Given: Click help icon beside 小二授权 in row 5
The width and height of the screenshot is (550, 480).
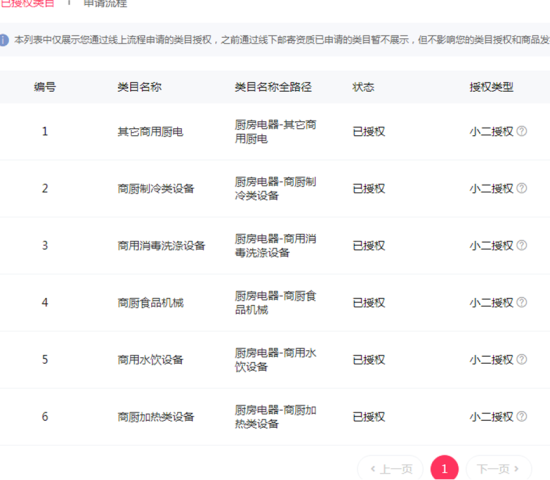Looking at the screenshot, I should (x=522, y=359).
